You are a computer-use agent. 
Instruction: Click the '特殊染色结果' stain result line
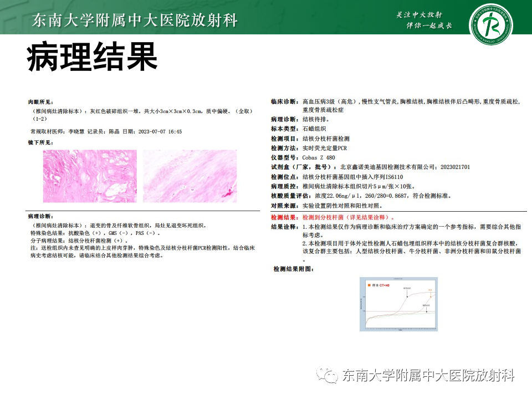pyautogui.click(x=95, y=233)
